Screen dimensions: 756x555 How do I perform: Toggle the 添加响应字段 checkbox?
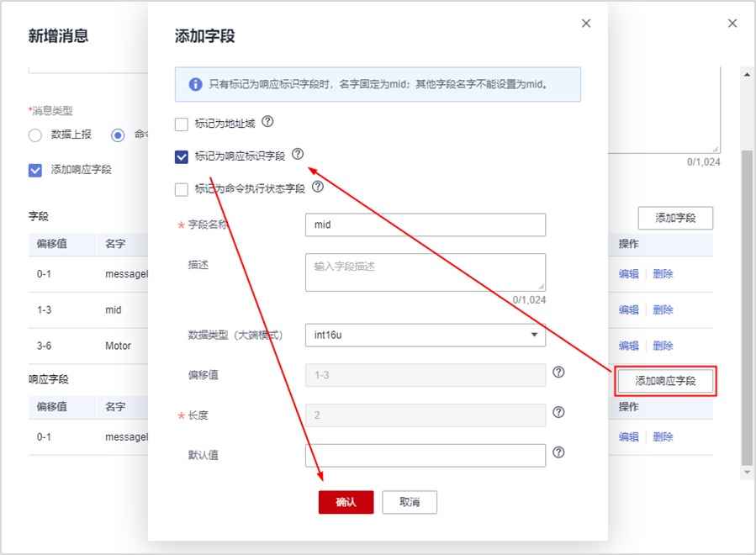pyautogui.click(x=35, y=170)
